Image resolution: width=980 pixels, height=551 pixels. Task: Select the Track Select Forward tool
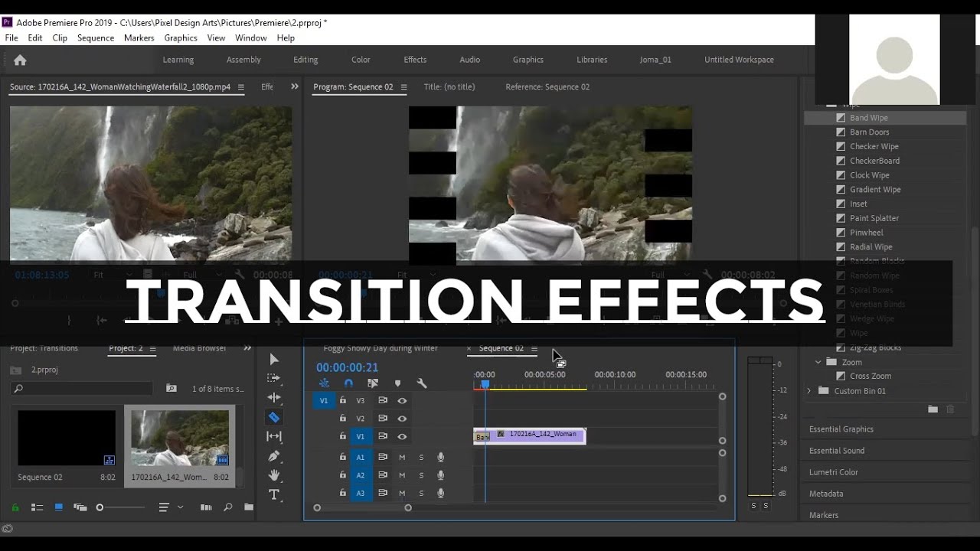coord(273,378)
